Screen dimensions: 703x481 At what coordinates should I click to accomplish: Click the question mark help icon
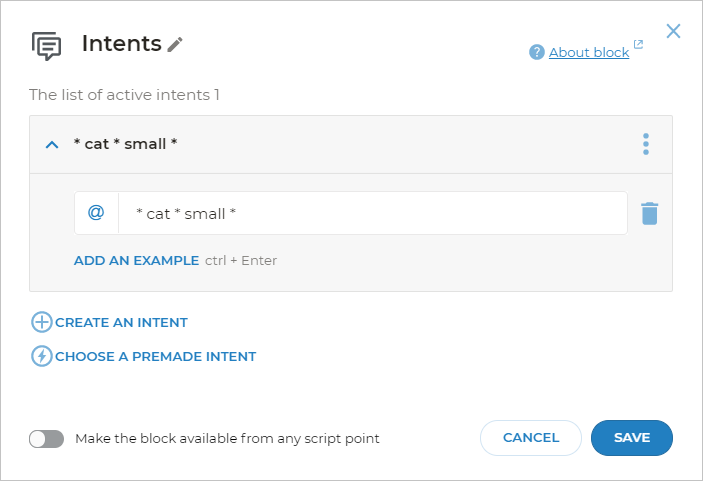(537, 52)
